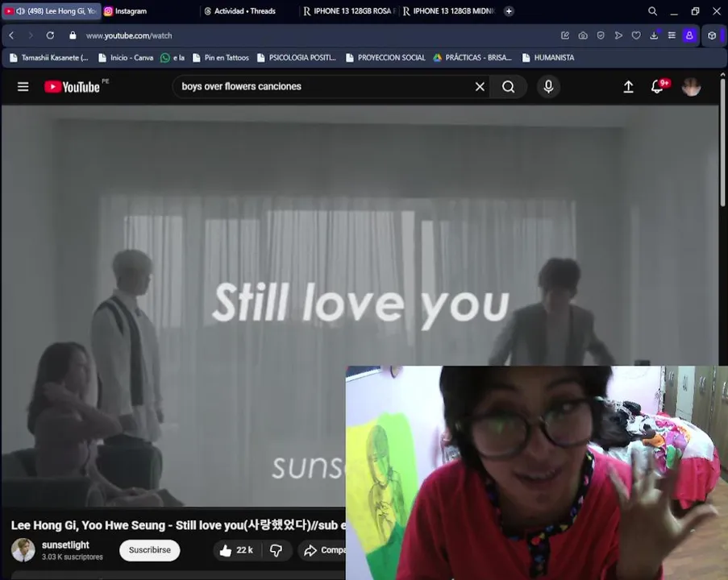Screen dimensions: 728x580
Task: Open the sunsetlight channel name link
Action: pyautogui.click(x=65, y=545)
